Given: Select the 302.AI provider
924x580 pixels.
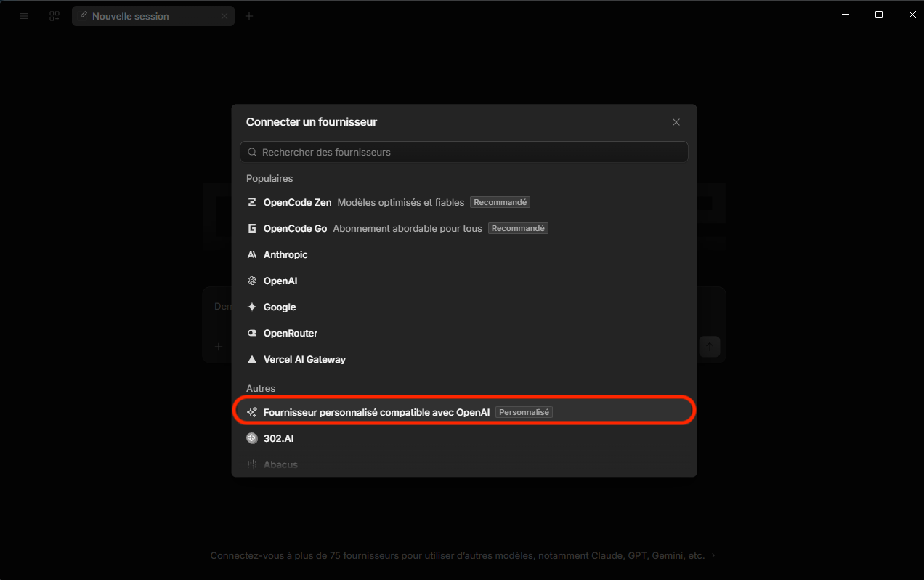Looking at the screenshot, I should click(x=463, y=438).
